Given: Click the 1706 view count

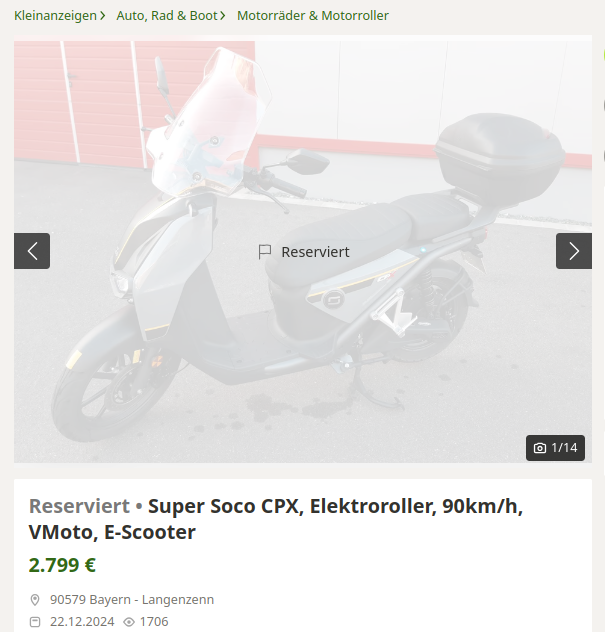Looking at the screenshot, I should [154, 622].
